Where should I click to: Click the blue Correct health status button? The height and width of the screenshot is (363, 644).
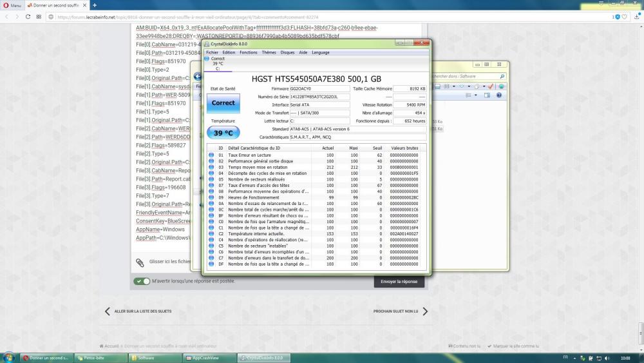(223, 103)
